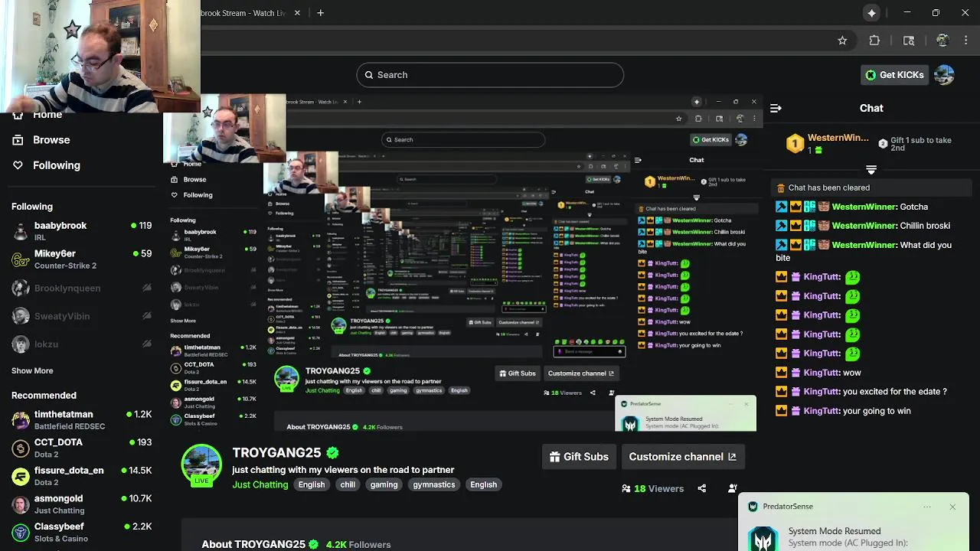
Task: Click the asmongold channel avatar
Action: [21, 504]
